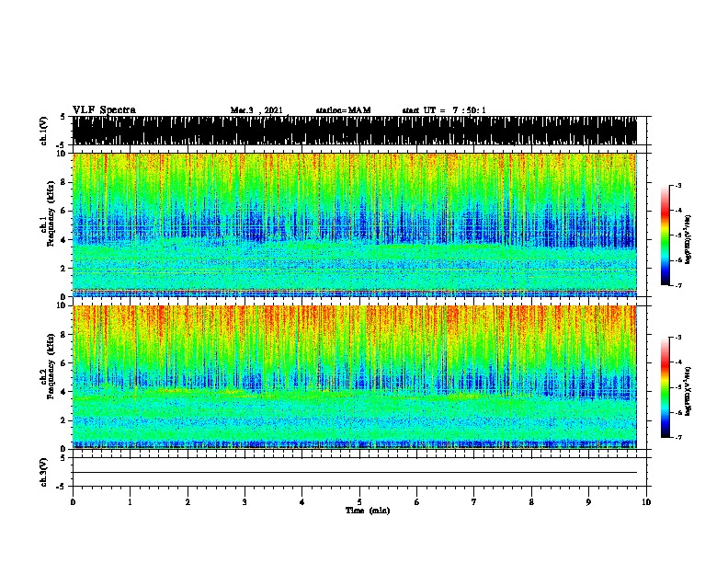Viewport: 728px width, 563px height.
Task: Click time axis tick label "6" at the bottom
Action: pos(417,502)
